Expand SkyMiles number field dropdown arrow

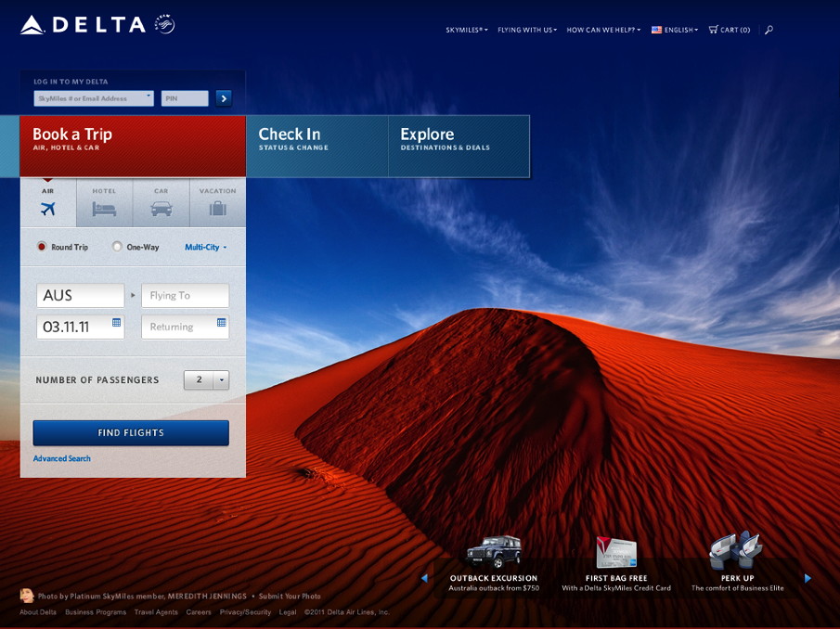pos(149,96)
